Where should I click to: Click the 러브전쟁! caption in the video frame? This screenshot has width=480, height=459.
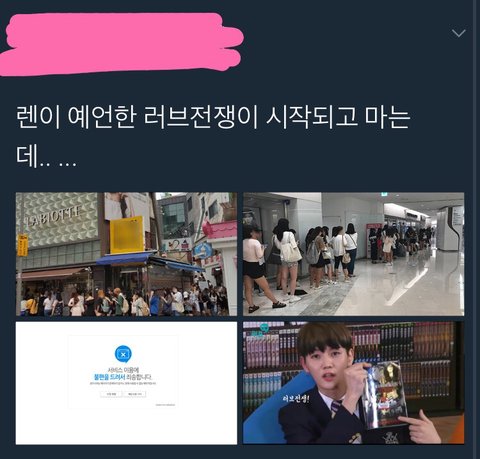(x=295, y=399)
